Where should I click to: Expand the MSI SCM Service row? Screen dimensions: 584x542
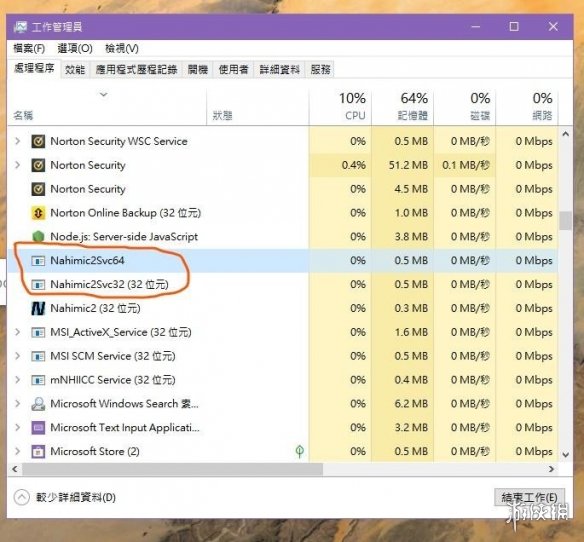pos(17,356)
